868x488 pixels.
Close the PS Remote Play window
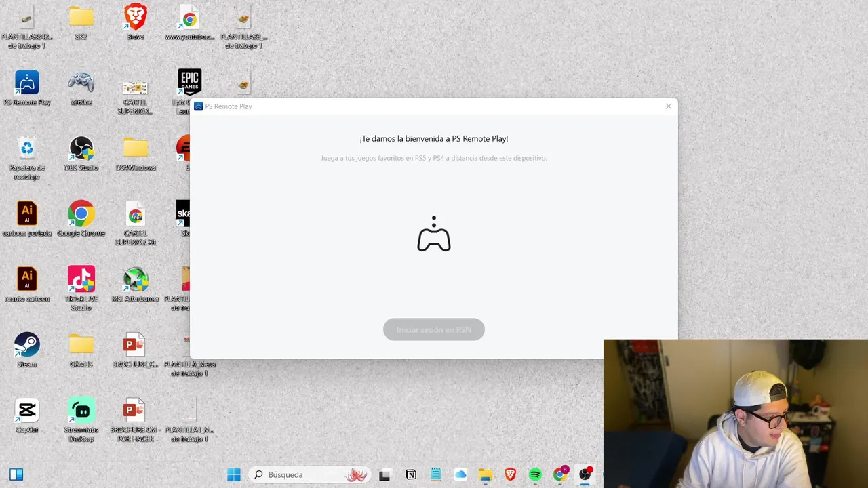(x=668, y=106)
